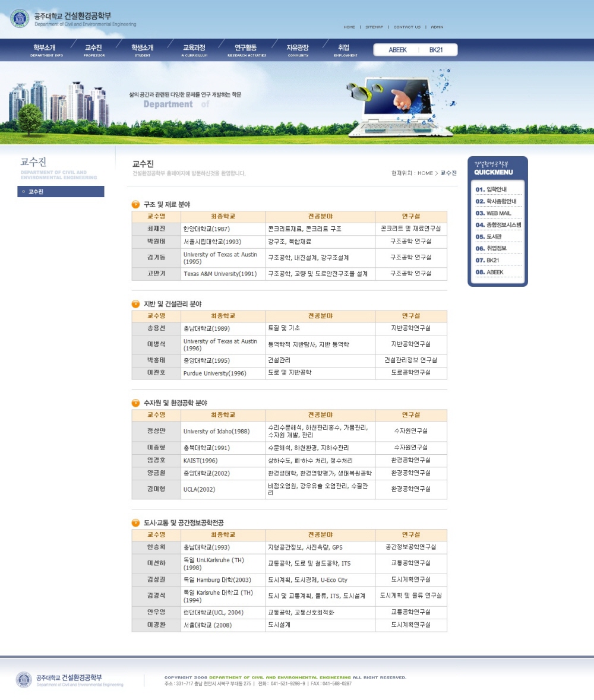The height and width of the screenshot is (700, 594).
Task: Go to 연구활동 in the main navigation
Action: [x=246, y=50]
